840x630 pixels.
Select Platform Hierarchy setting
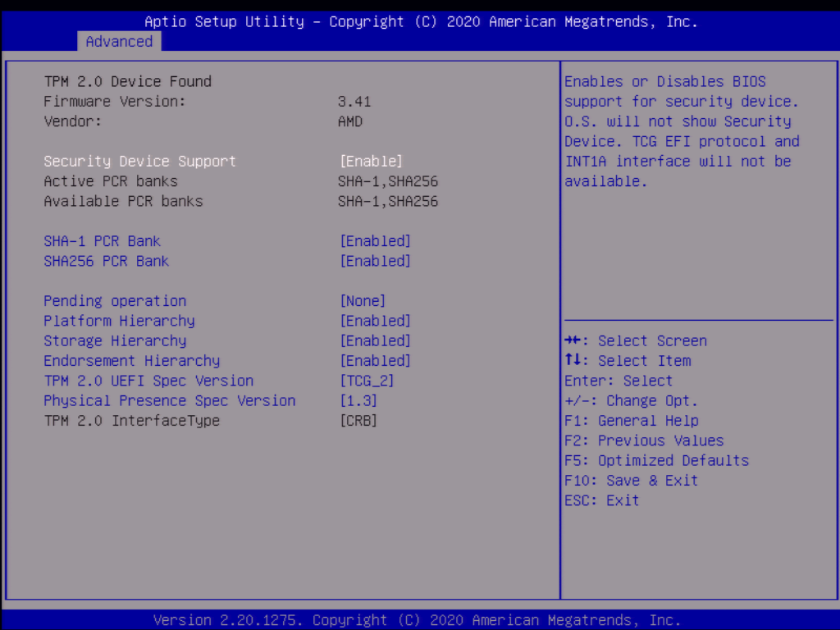(x=119, y=321)
